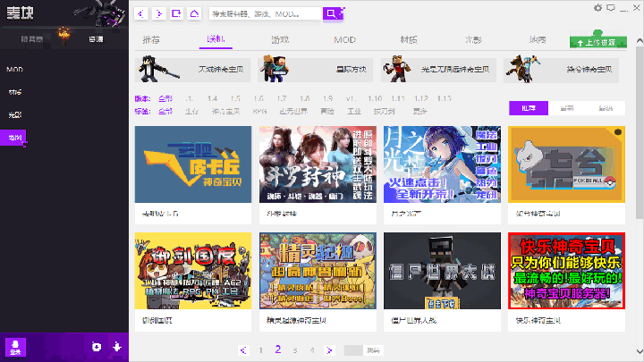Click the page number jump input box
This screenshot has width=644, height=362.
tap(353, 350)
